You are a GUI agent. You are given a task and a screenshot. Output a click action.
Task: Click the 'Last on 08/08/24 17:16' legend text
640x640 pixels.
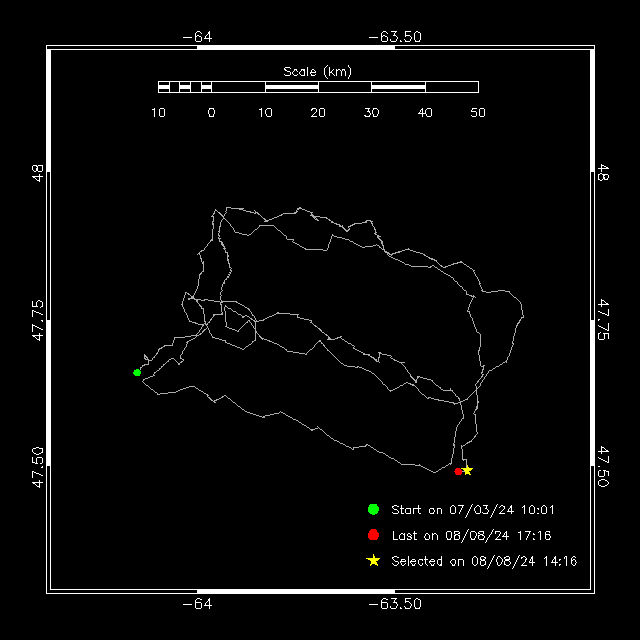[471, 536]
